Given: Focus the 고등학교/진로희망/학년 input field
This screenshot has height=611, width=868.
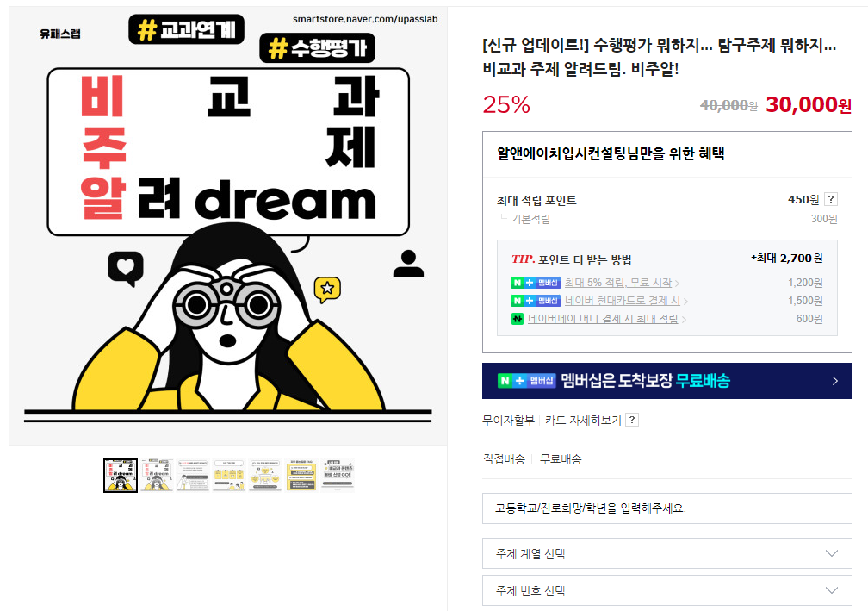Looking at the screenshot, I should (x=666, y=508).
